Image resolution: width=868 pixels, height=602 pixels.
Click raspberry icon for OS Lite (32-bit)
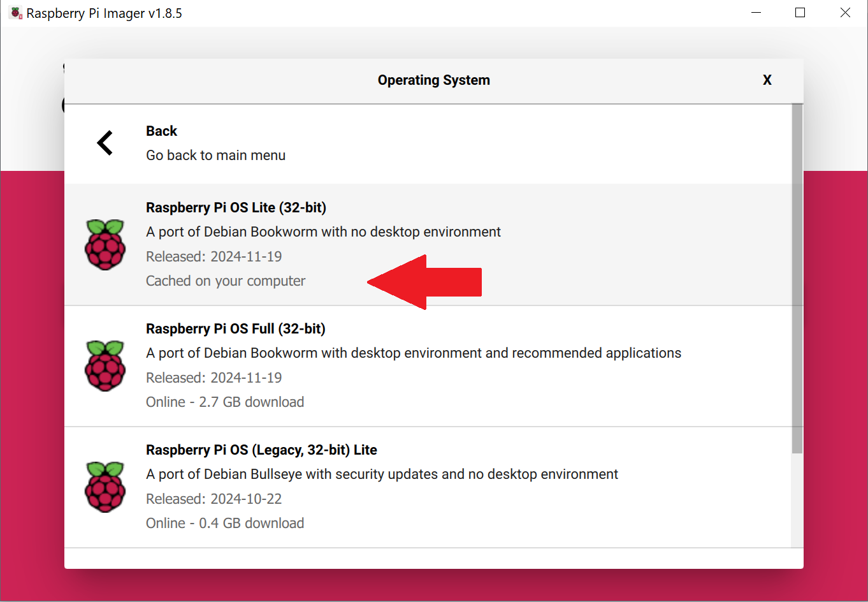105,244
